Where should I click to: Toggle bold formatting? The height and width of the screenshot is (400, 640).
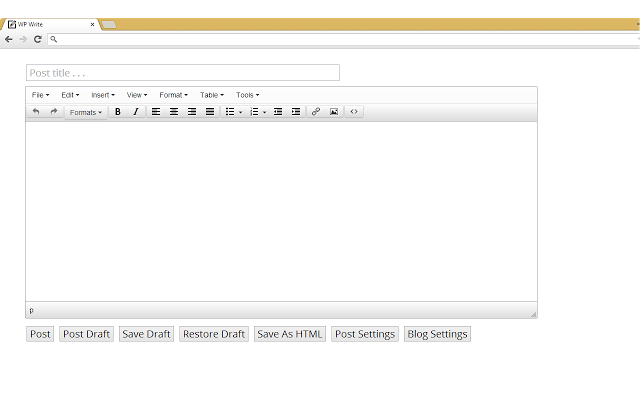tap(118, 112)
